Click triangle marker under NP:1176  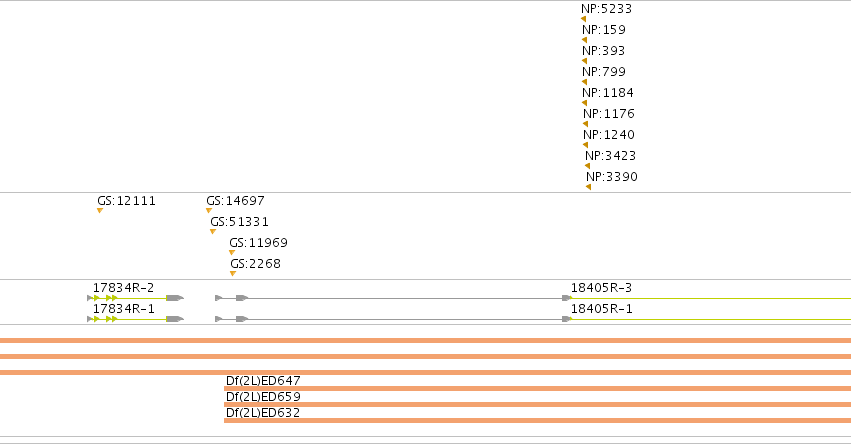tap(586, 124)
